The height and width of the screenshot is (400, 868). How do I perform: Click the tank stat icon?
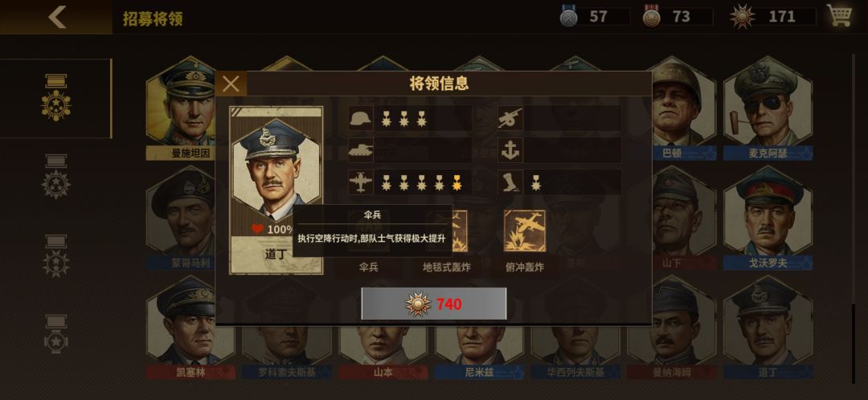[x=361, y=150]
